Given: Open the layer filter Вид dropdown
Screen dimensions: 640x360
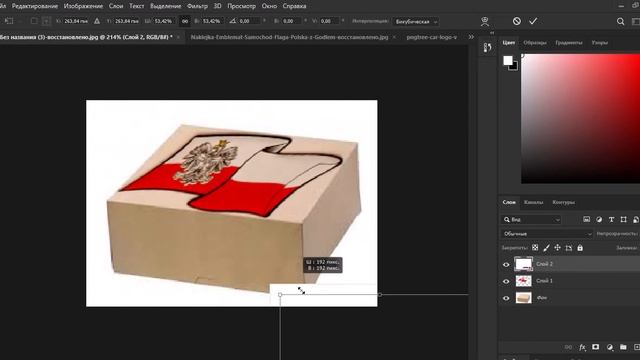Looking at the screenshot, I should click(531, 220).
